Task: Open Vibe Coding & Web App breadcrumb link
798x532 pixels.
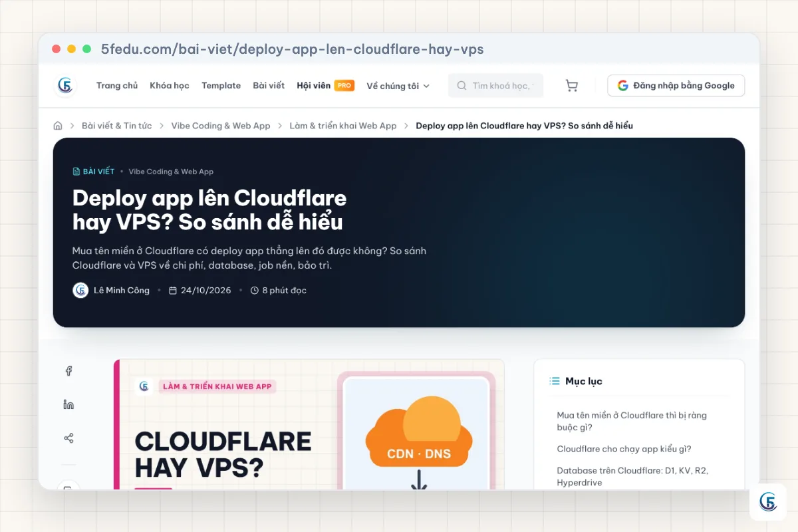Action: click(221, 126)
